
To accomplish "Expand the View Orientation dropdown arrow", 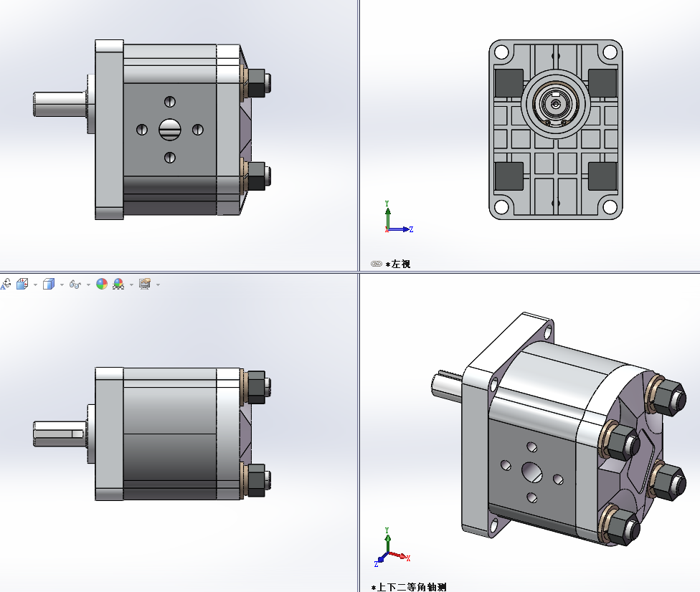I will pyautogui.click(x=35, y=285).
